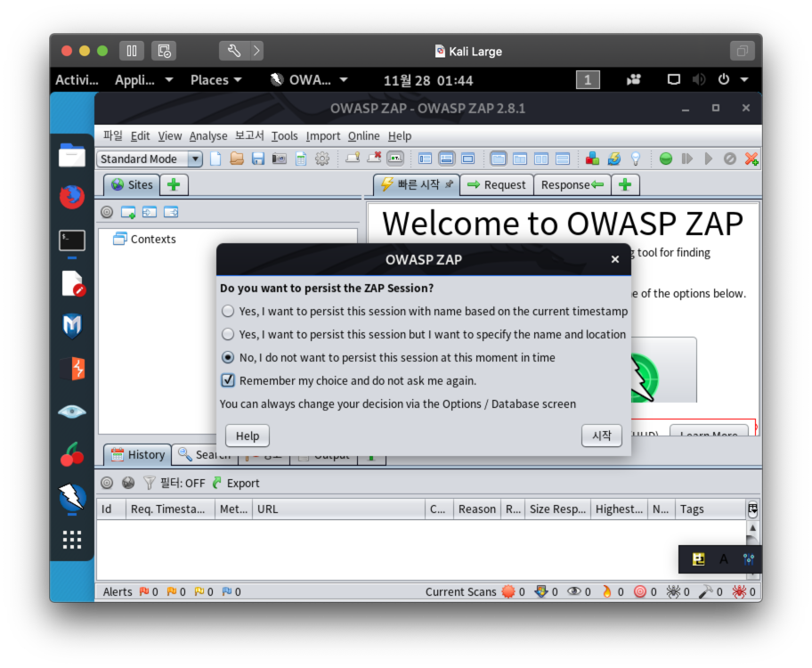
Task: Expand the Applications menu in top bar
Action: tap(144, 80)
